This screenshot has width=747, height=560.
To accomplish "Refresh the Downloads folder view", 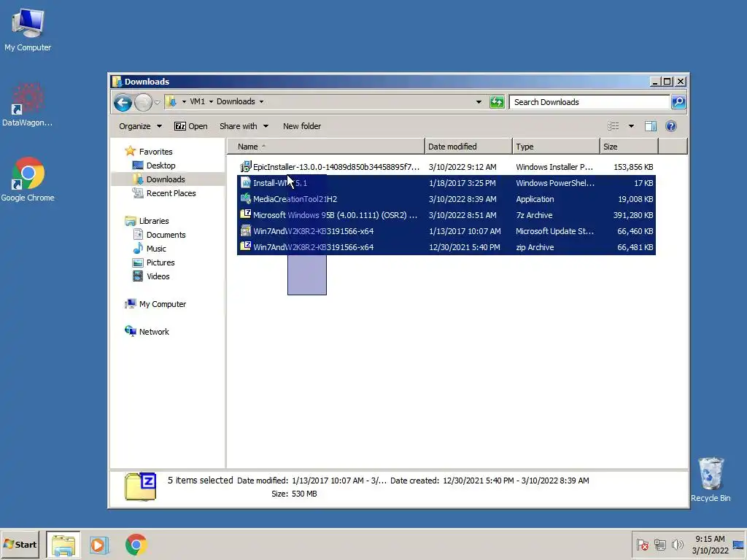I will [x=496, y=102].
